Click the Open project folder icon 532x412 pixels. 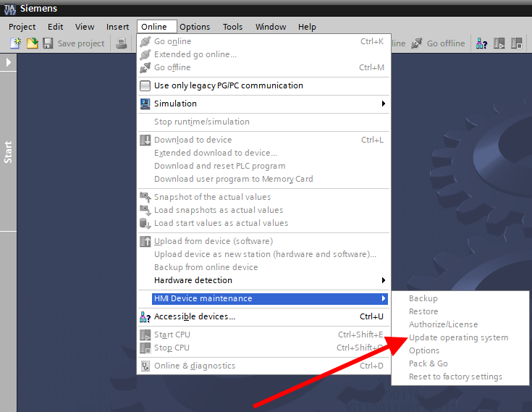click(x=33, y=43)
